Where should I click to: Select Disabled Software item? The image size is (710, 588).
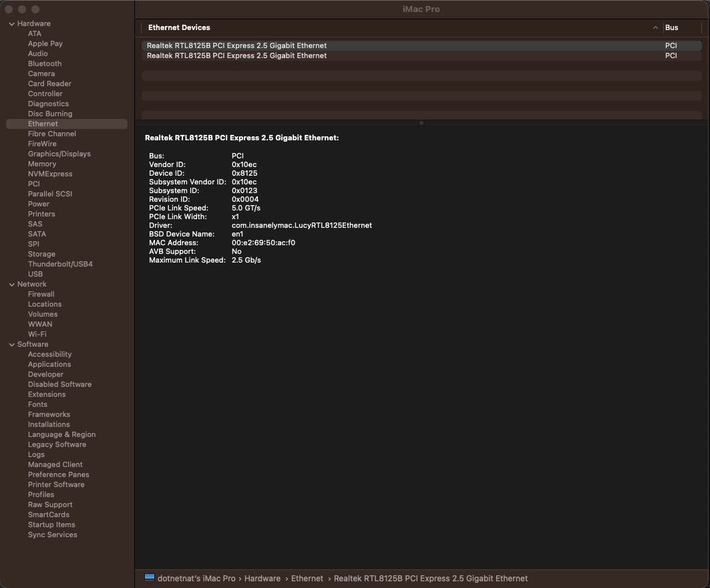59,385
